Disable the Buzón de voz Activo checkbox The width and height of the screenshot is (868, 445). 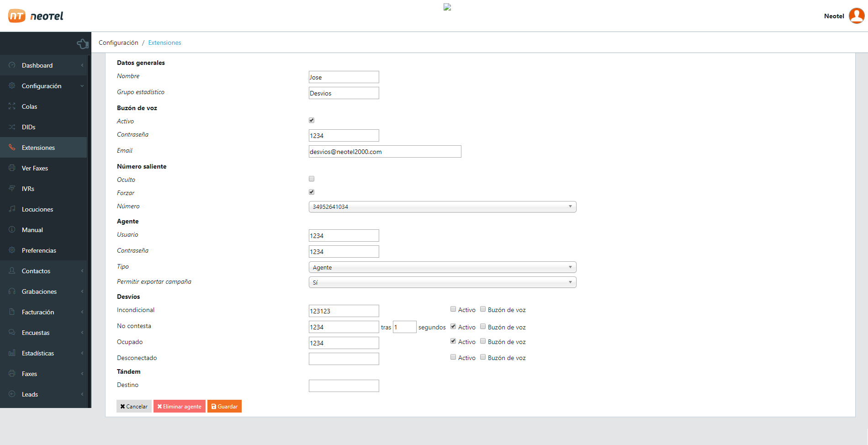(x=312, y=121)
